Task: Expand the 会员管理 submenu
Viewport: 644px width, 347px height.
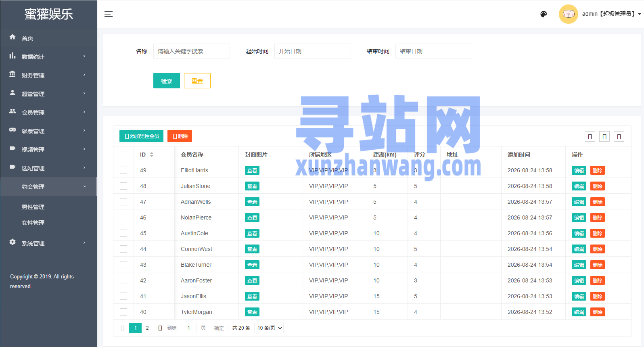Action: pos(84,112)
